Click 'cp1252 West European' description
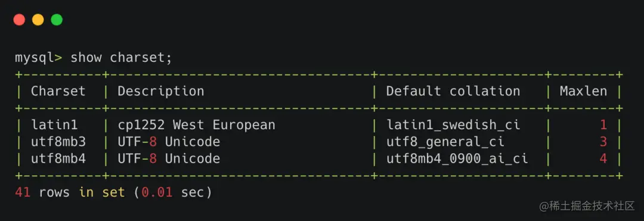This screenshot has height=221, width=644. [x=196, y=125]
